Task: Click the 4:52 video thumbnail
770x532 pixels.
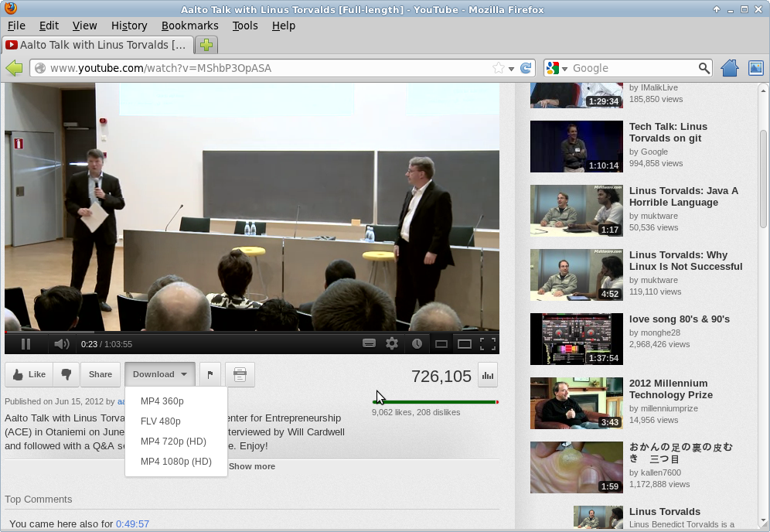Action: click(x=577, y=275)
